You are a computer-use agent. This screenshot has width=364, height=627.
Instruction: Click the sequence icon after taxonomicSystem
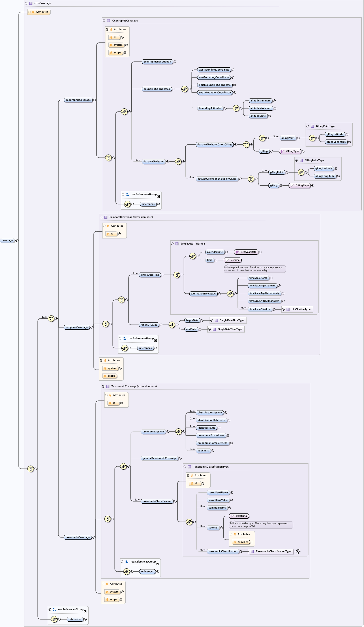click(178, 432)
